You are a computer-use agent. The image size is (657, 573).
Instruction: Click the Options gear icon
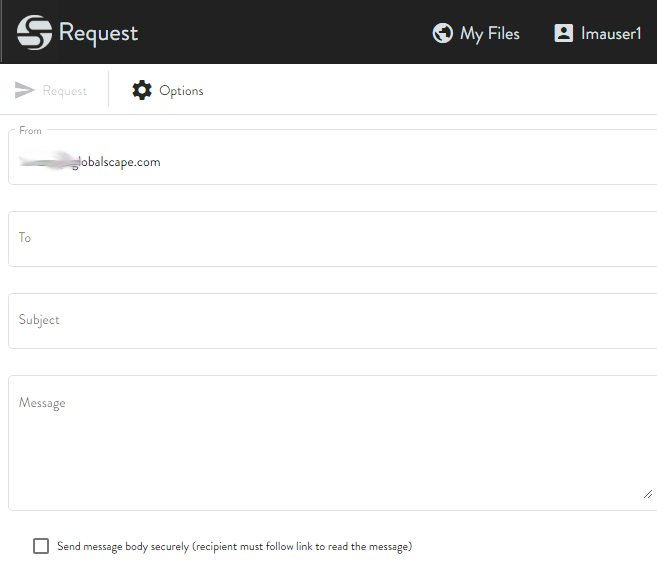(142, 91)
